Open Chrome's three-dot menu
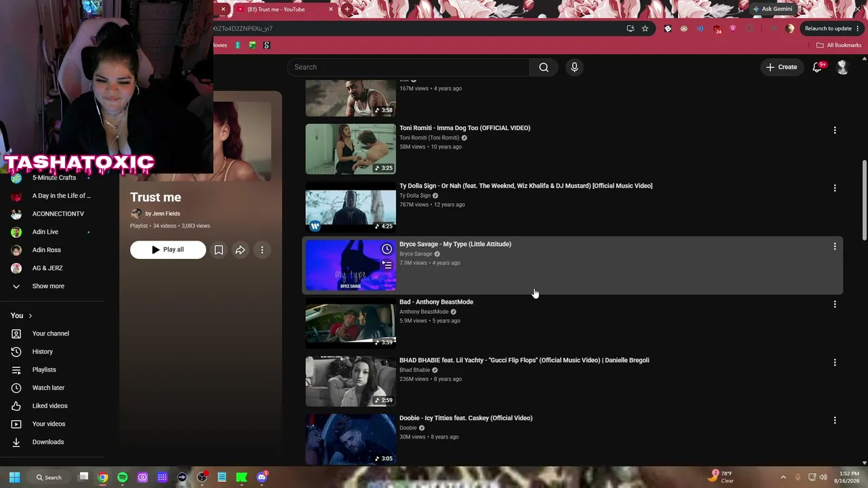Screen dimensions: 868x488 (858, 28)
